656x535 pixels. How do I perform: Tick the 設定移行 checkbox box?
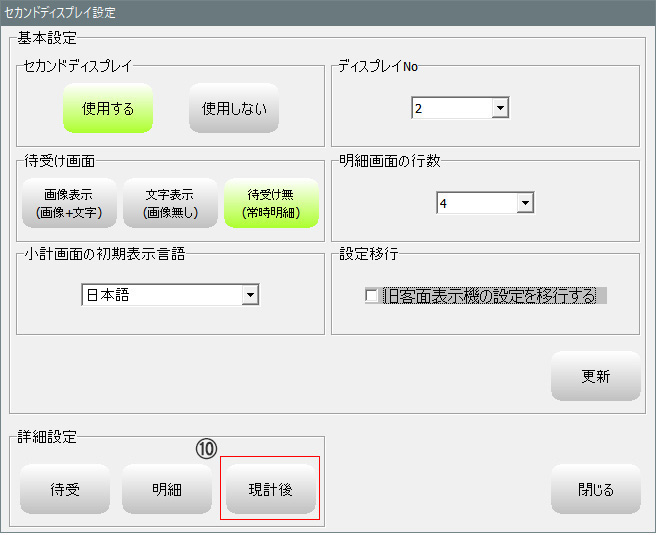[372, 296]
